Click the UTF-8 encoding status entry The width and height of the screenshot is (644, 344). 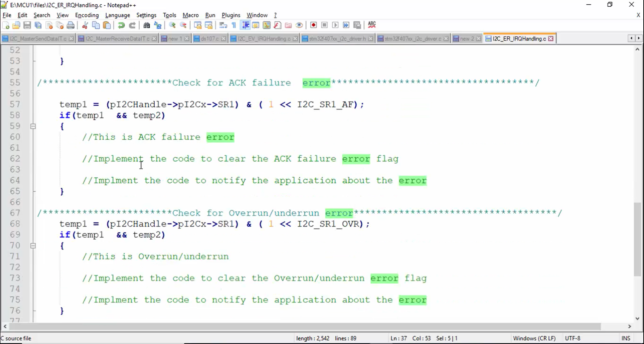click(573, 338)
